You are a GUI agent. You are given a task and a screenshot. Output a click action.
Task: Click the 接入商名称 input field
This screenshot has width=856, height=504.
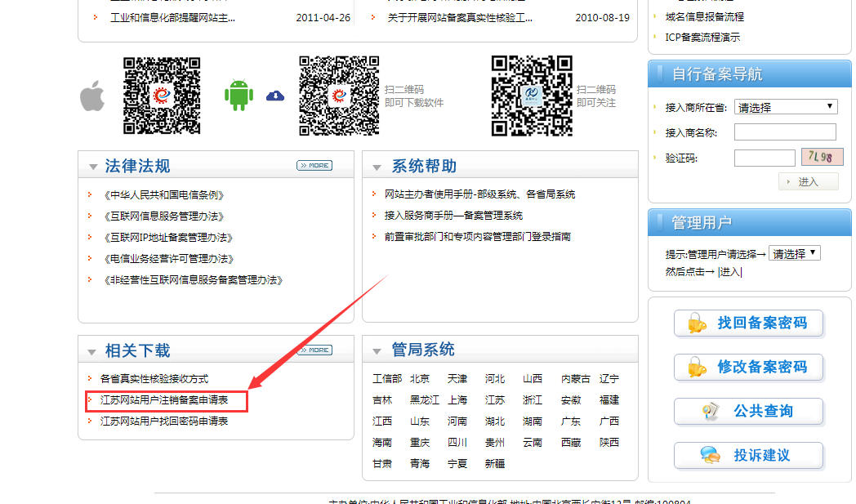pos(784,132)
